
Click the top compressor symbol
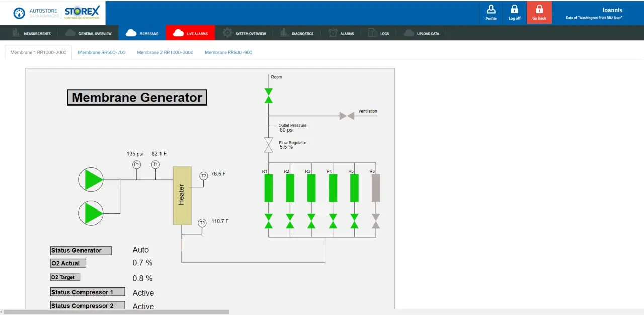(x=91, y=179)
